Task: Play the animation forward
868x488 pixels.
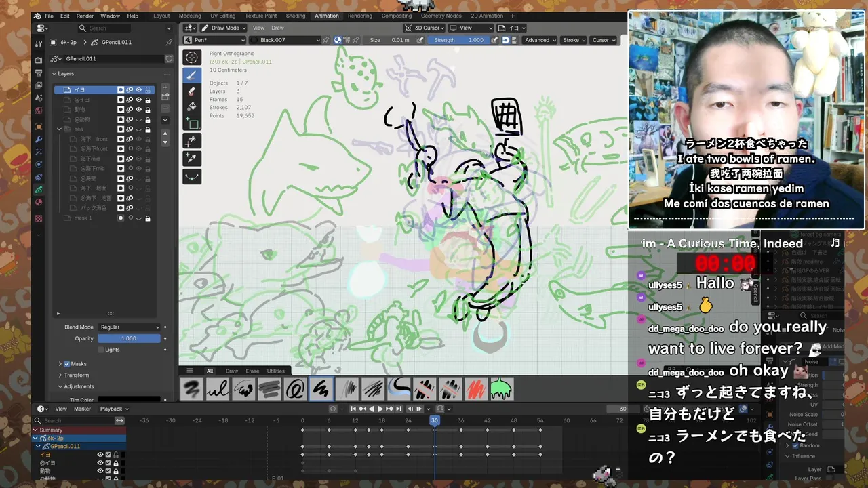Action: click(x=380, y=409)
